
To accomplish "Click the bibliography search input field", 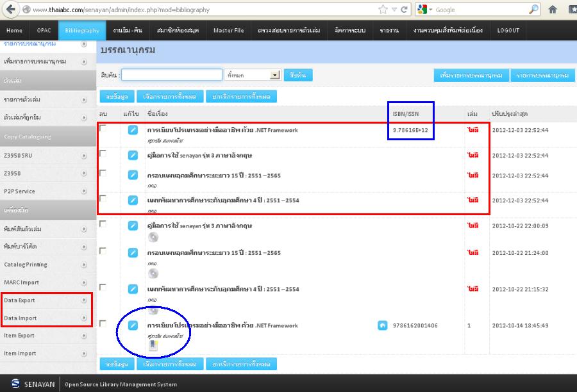I will [171, 75].
